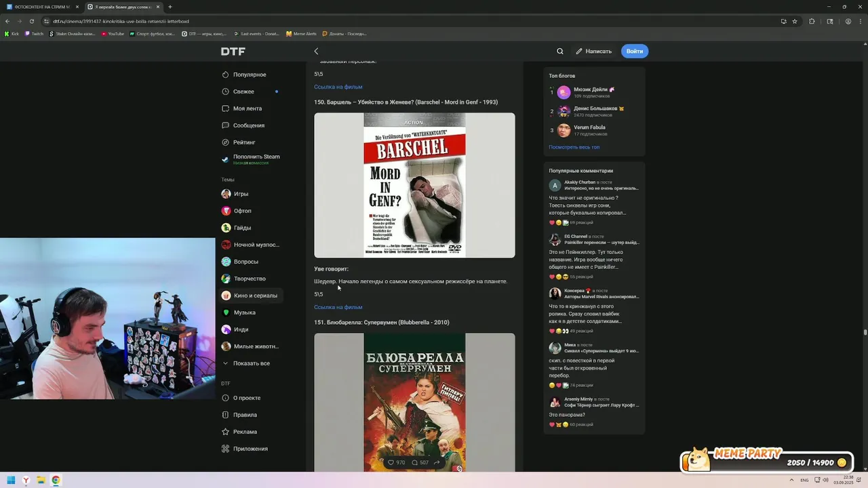The width and height of the screenshot is (868, 488).
Task: Select the Милые животные topic icon
Action: [226, 346]
